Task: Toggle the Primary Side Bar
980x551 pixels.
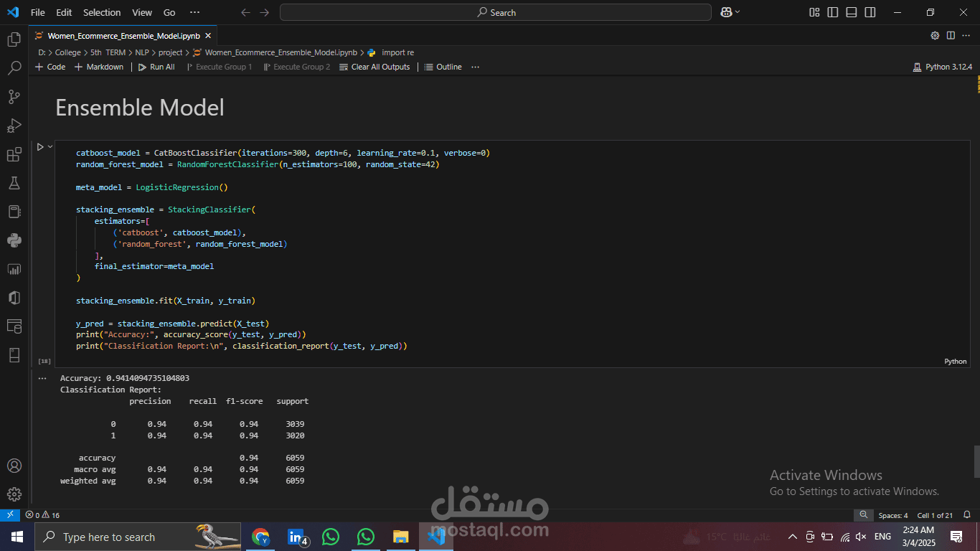Action: coord(833,12)
